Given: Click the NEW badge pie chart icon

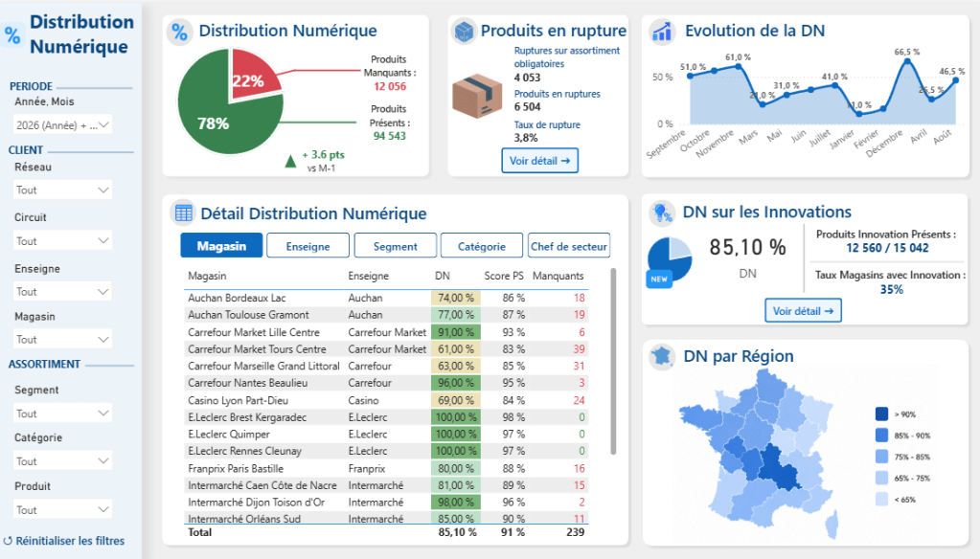Looking at the screenshot, I should (x=668, y=261).
